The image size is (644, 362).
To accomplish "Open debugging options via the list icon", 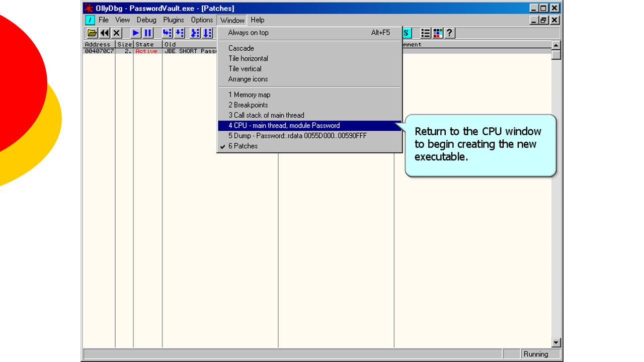I will click(x=426, y=33).
